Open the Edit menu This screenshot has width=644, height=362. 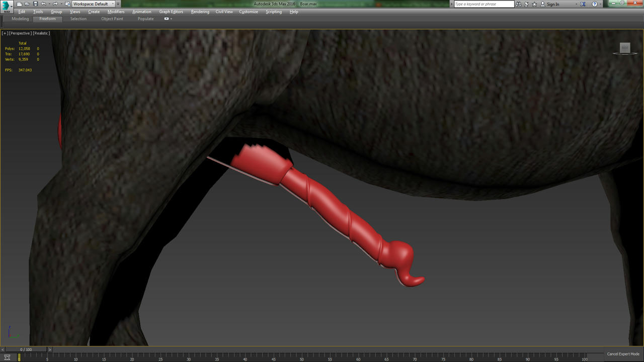tap(22, 12)
